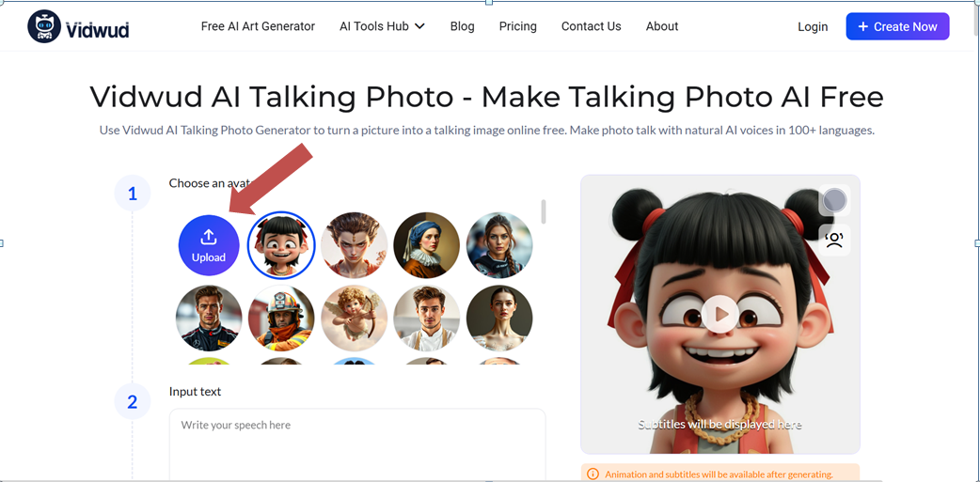Select the blue headscarf painting avatar
The image size is (980, 482).
tap(427, 244)
